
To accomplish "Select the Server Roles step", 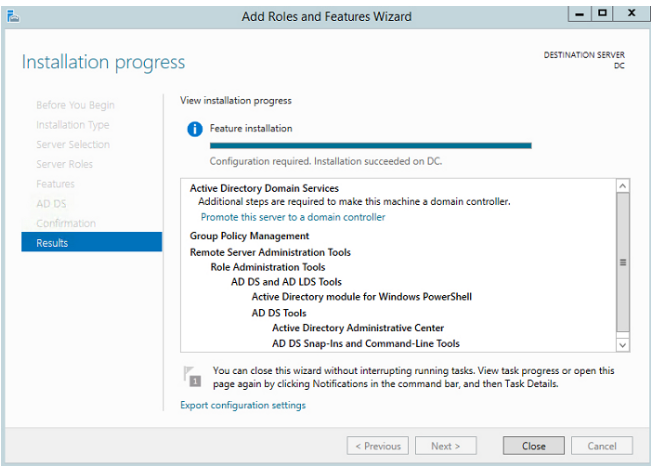I will click(x=64, y=164).
